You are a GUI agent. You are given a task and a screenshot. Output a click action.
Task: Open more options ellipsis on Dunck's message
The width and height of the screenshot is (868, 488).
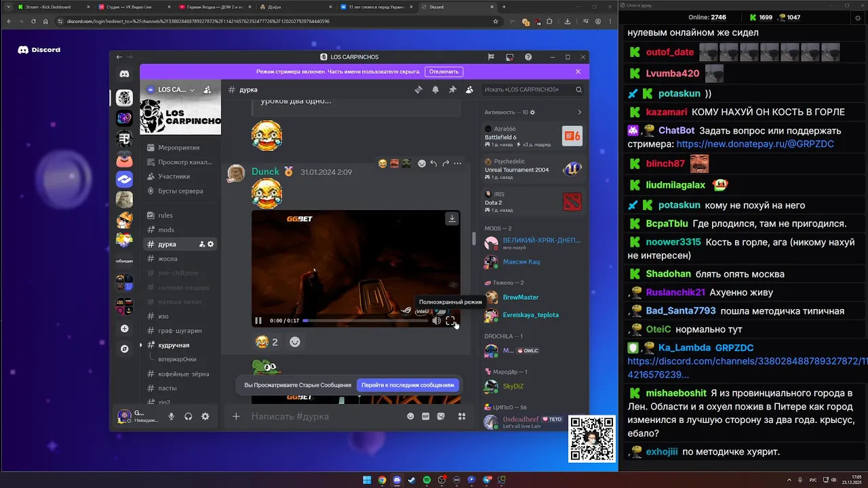point(458,163)
